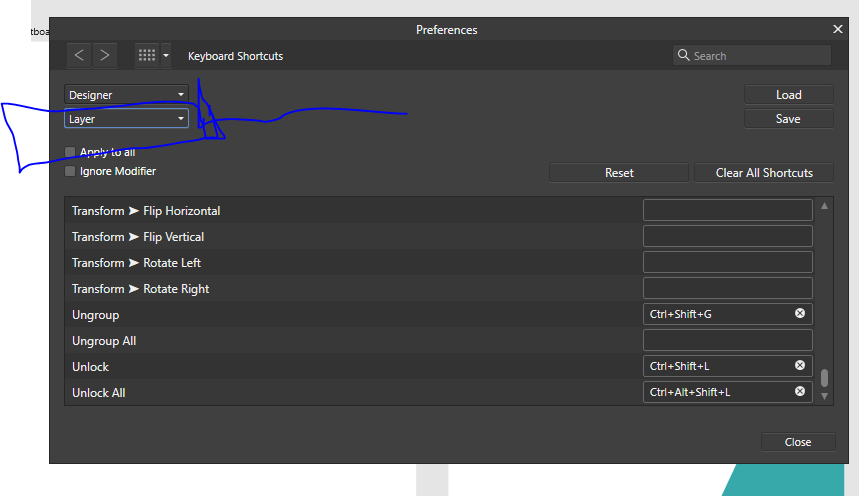
Task: Click the Rotate Right shortcut field
Action: (728, 288)
